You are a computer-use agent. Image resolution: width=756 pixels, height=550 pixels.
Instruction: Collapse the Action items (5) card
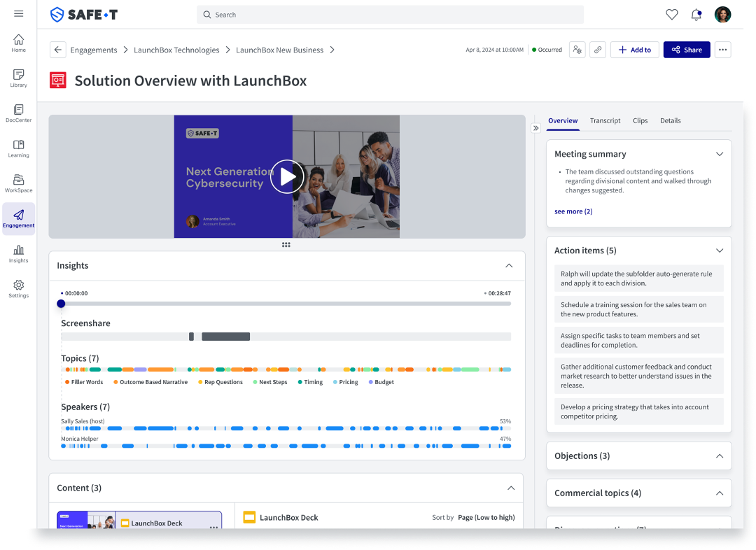pos(720,251)
